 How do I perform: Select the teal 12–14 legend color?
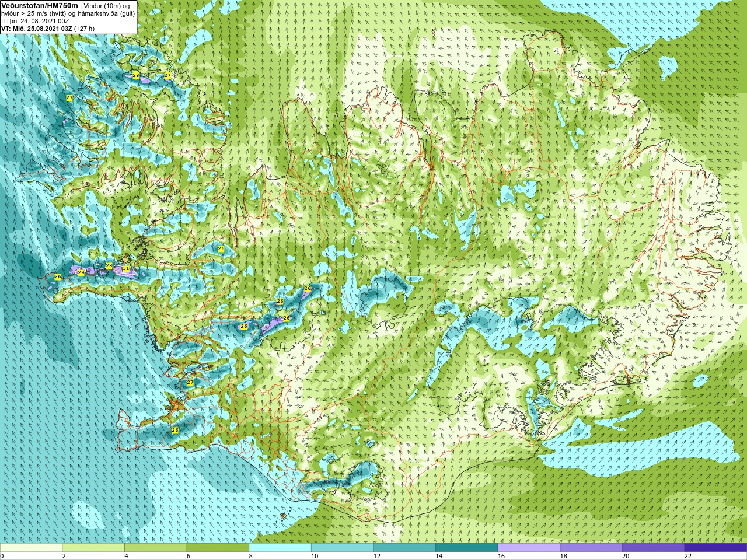(x=404, y=547)
